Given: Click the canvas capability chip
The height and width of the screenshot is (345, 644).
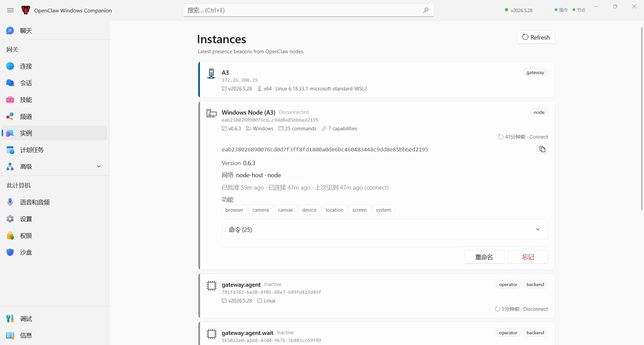Looking at the screenshot, I should point(285,210).
